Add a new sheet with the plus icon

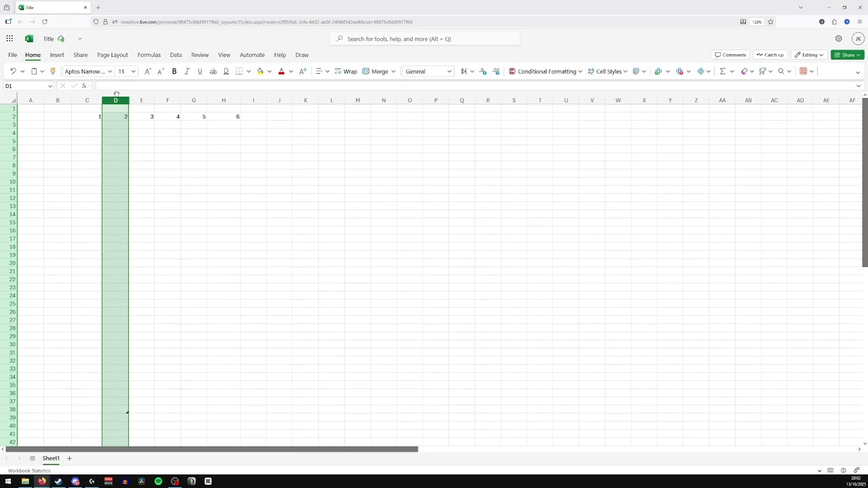tap(68, 458)
